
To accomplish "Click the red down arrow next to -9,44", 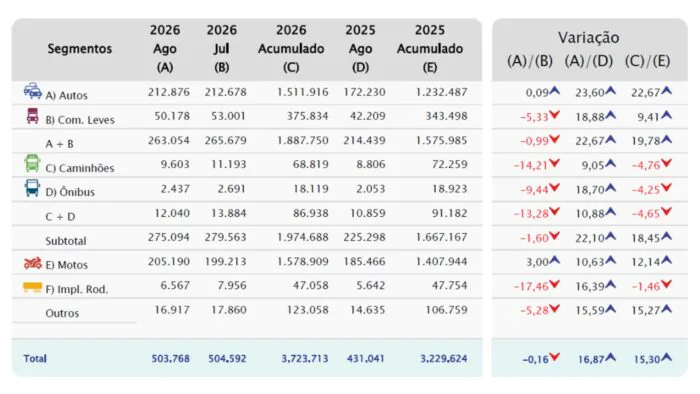I will tap(554, 188).
